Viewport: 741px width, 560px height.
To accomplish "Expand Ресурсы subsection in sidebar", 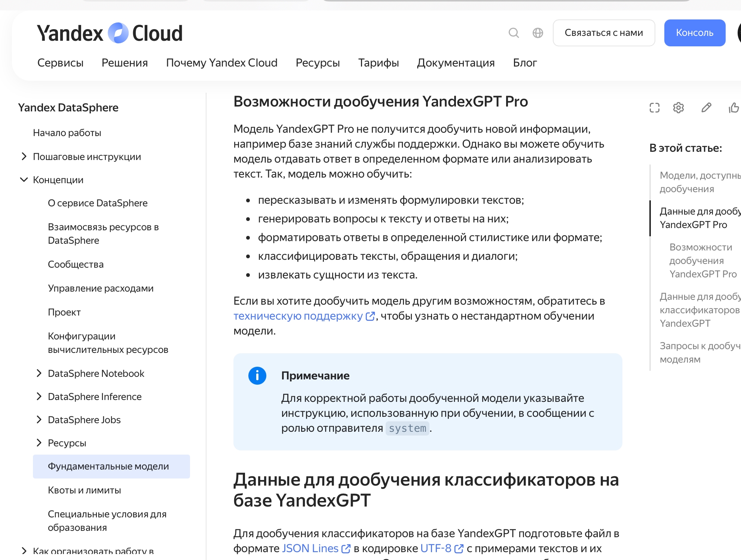I will [39, 443].
